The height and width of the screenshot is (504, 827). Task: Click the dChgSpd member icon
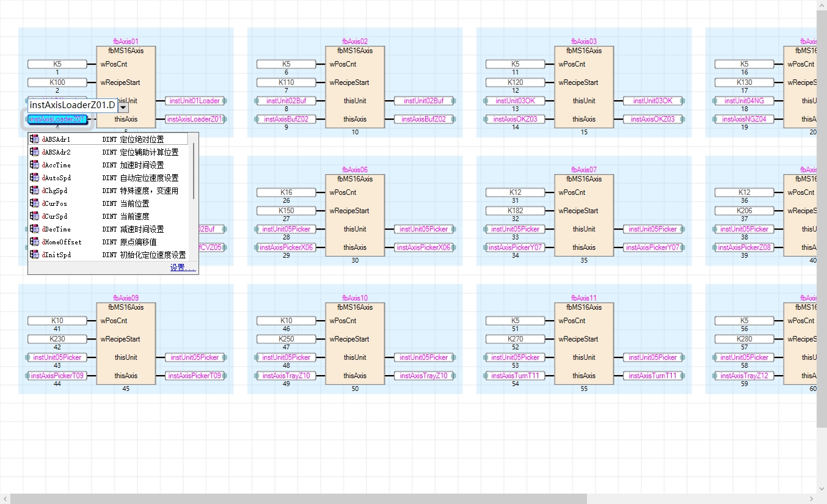pyautogui.click(x=34, y=191)
